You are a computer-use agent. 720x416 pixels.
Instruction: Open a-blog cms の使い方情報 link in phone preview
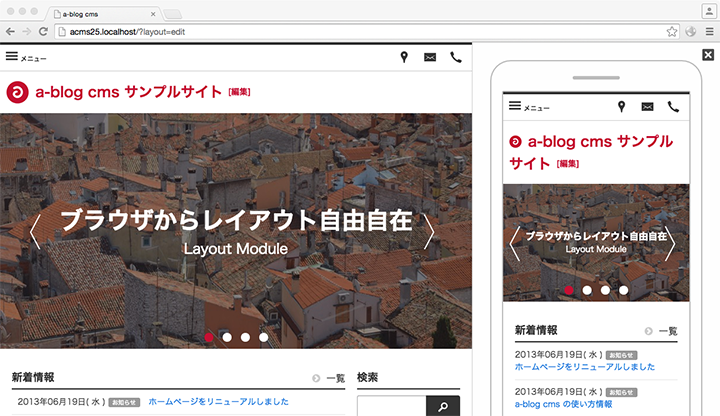(563, 404)
